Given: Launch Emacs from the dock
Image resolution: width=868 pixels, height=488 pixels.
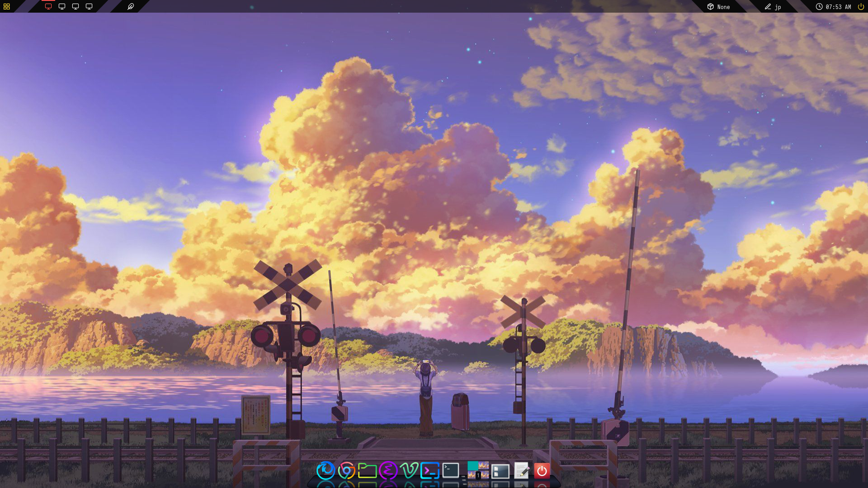Looking at the screenshot, I should click(x=388, y=470).
